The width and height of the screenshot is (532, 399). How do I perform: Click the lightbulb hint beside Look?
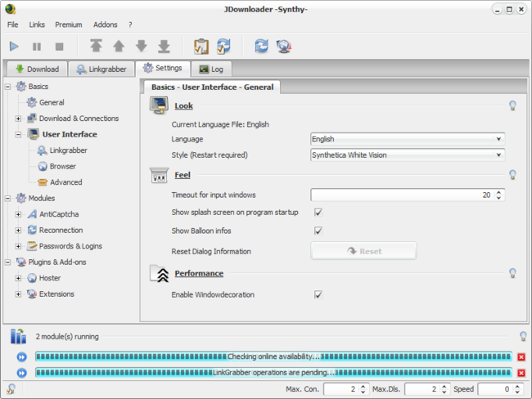click(512, 105)
